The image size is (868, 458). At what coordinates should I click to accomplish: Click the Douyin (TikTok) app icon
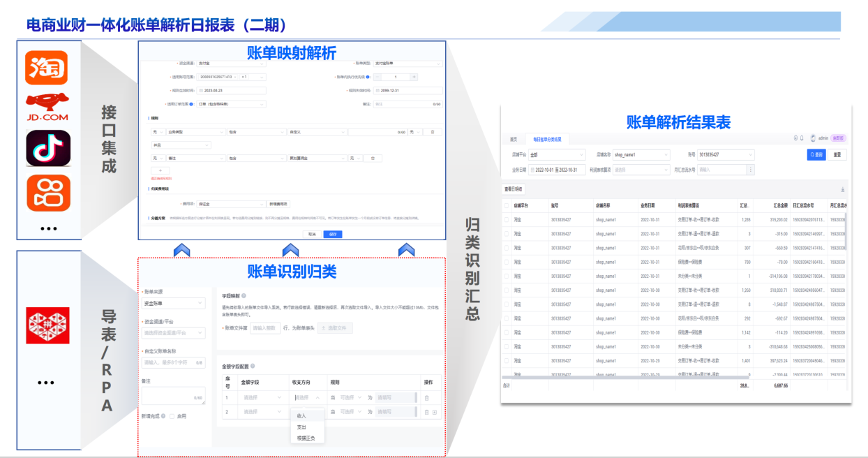point(48,147)
